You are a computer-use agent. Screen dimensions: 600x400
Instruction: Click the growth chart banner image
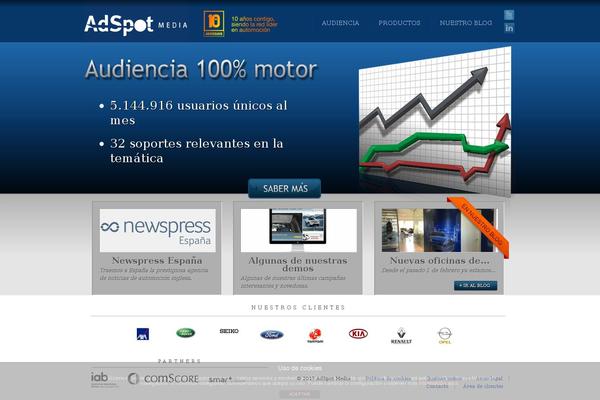click(x=435, y=122)
